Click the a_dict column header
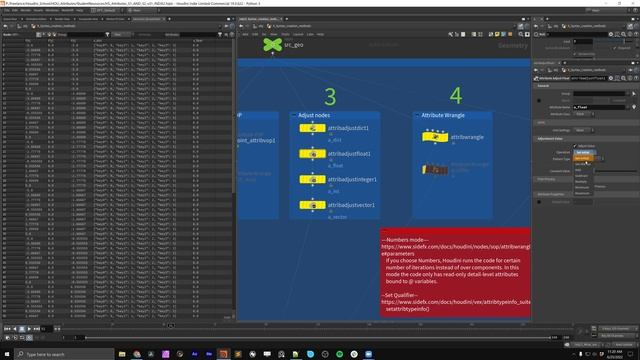This screenshot has width=640, height=360. pos(98,41)
